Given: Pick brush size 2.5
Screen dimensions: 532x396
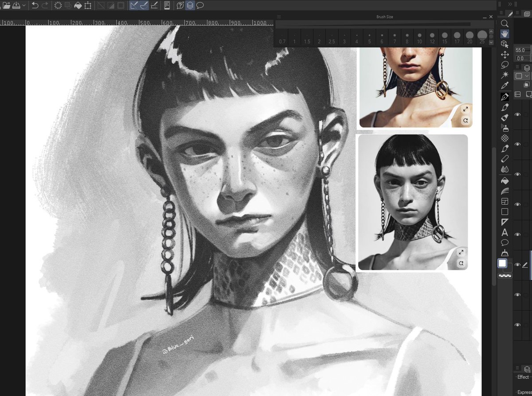Looking at the screenshot, I should [332, 38].
